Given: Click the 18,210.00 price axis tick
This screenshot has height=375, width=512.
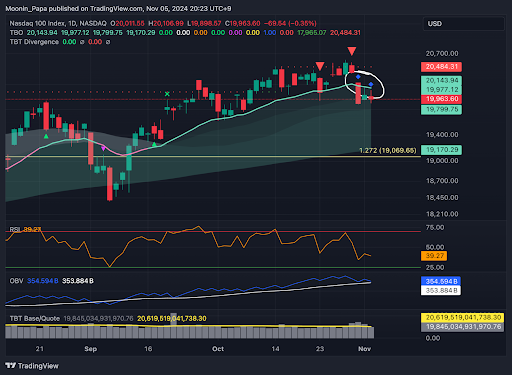Looking at the screenshot, I should [442, 214].
